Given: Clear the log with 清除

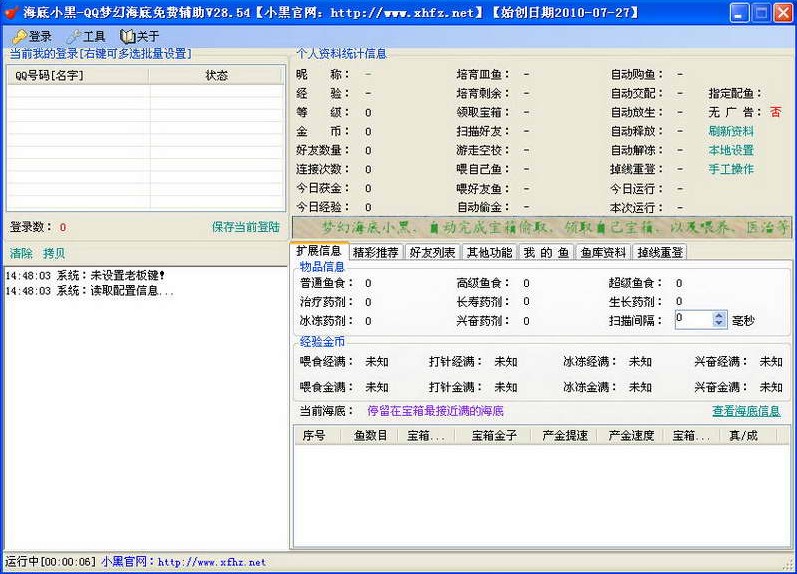Looking at the screenshot, I should 21,253.
